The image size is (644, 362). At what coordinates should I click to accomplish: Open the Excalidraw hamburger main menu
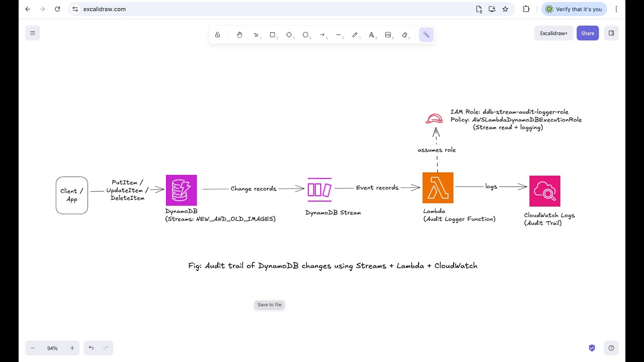coord(33,33)
